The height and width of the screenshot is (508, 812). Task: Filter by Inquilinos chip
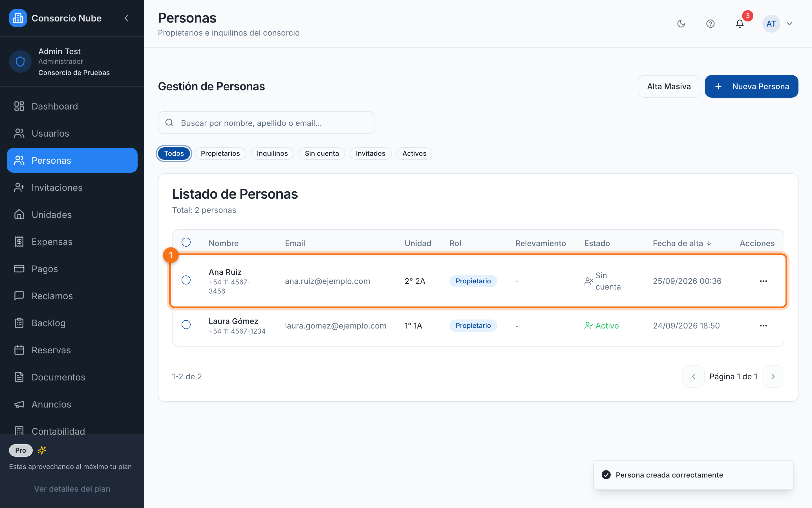[272, 154]
